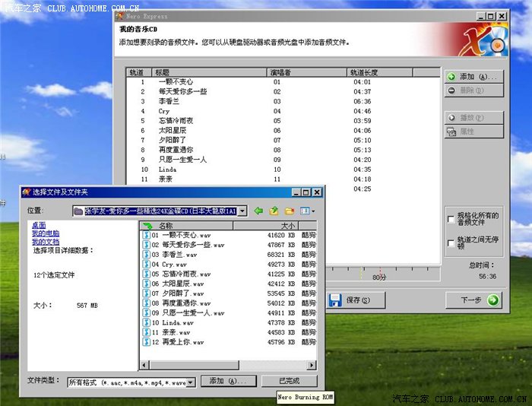The image size is (532, 406).
Task: Click the 添加 add button in Nero Express
Action: coord(473,77)
